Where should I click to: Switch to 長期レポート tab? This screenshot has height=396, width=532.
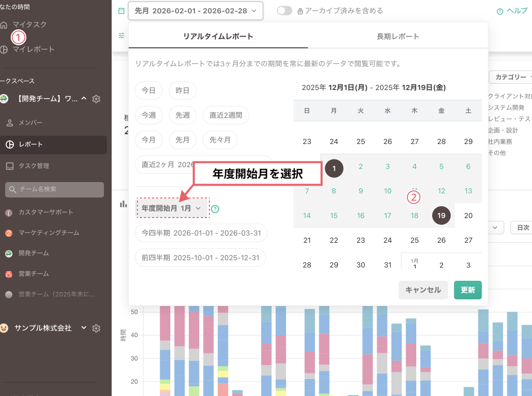(x=398, y=37)
